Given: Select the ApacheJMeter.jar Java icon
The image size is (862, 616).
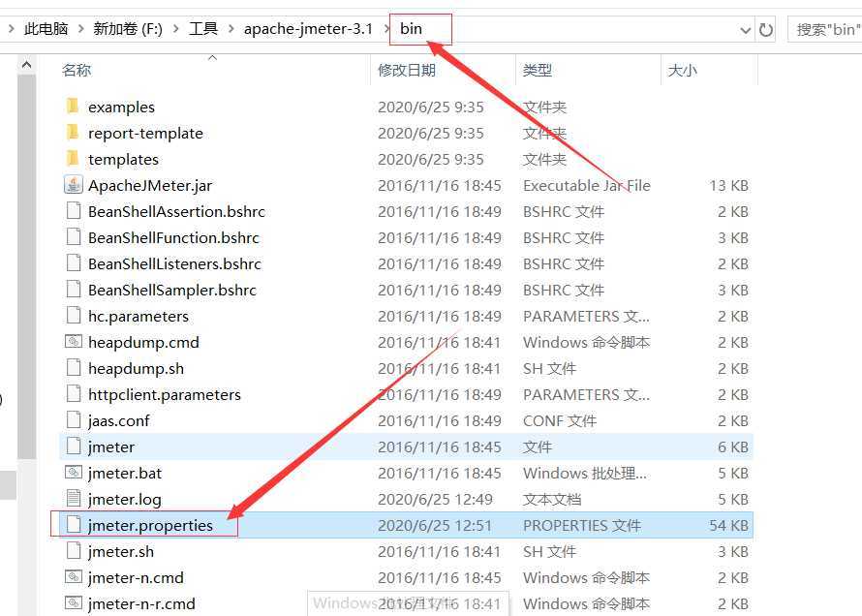Looking at the screenshot, I should (73, 185).
